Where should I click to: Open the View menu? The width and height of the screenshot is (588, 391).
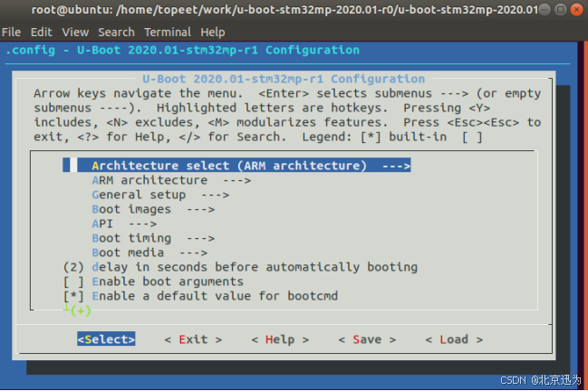point(75,33)
